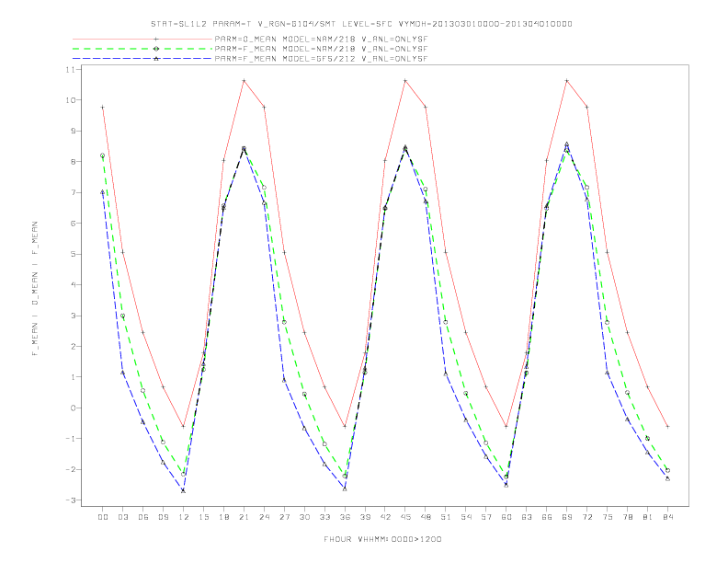Click x-axis tick label 51
The width and height of the screenshot is (728, 563).
click(446, 517)
